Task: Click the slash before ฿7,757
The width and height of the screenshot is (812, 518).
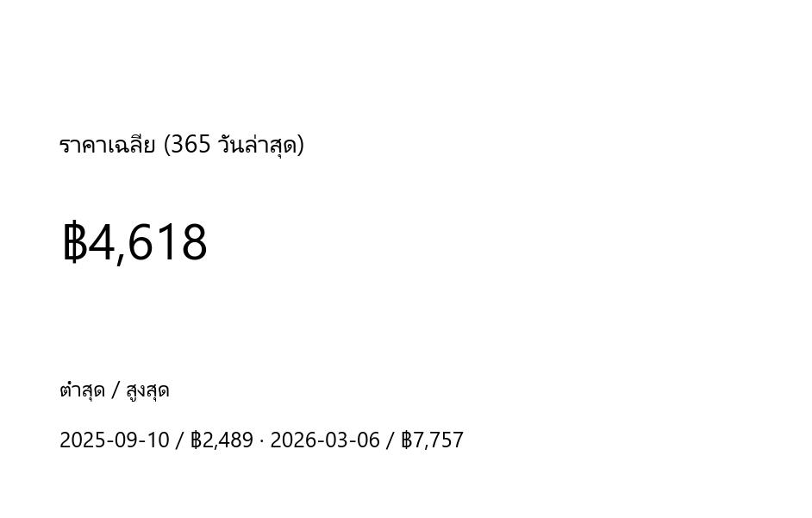Action: (x=390, y=440)
